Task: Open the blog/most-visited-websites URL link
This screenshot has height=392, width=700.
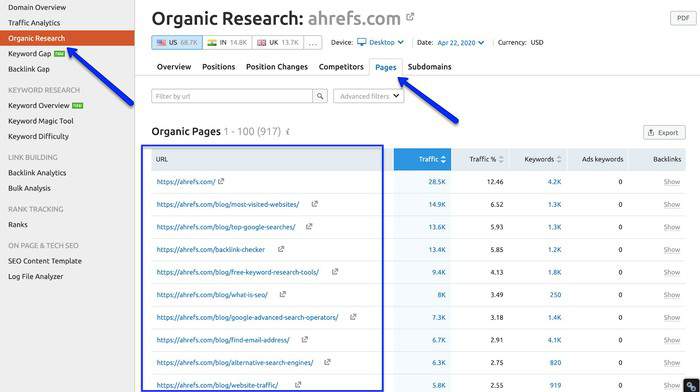Action: (228, 204)
